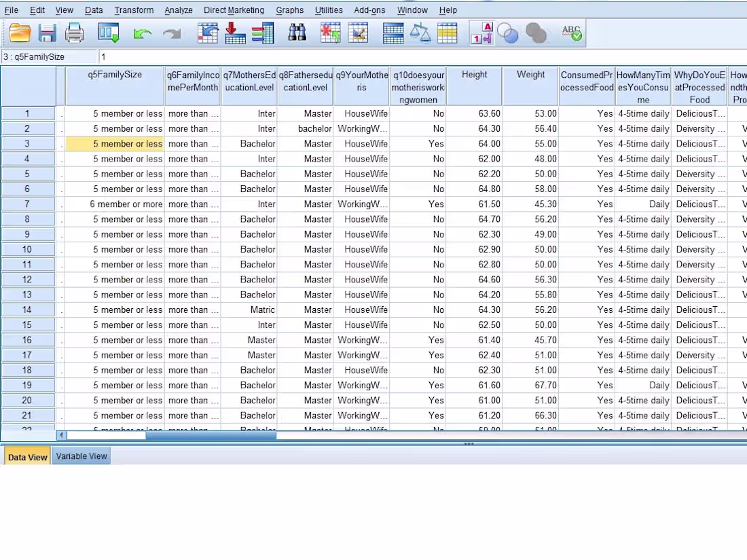Toggle the Show All Variables icon
This screenshot has height=560, width=747.
[536, 33]
